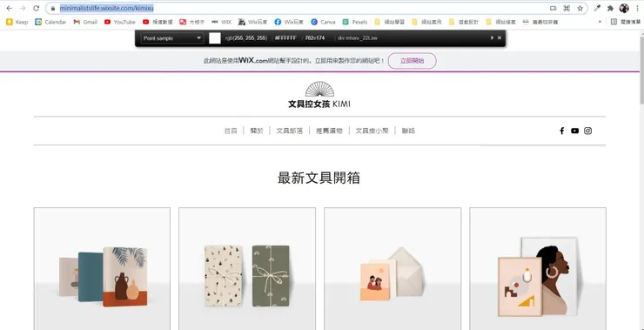Go back to the previous page
This screenshot has width=644, height=330.
pos(9,8)
